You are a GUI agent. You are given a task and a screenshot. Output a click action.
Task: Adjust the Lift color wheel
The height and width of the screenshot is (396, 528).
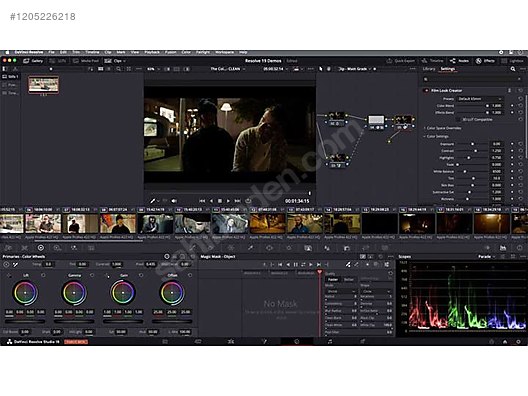point(25,293)
